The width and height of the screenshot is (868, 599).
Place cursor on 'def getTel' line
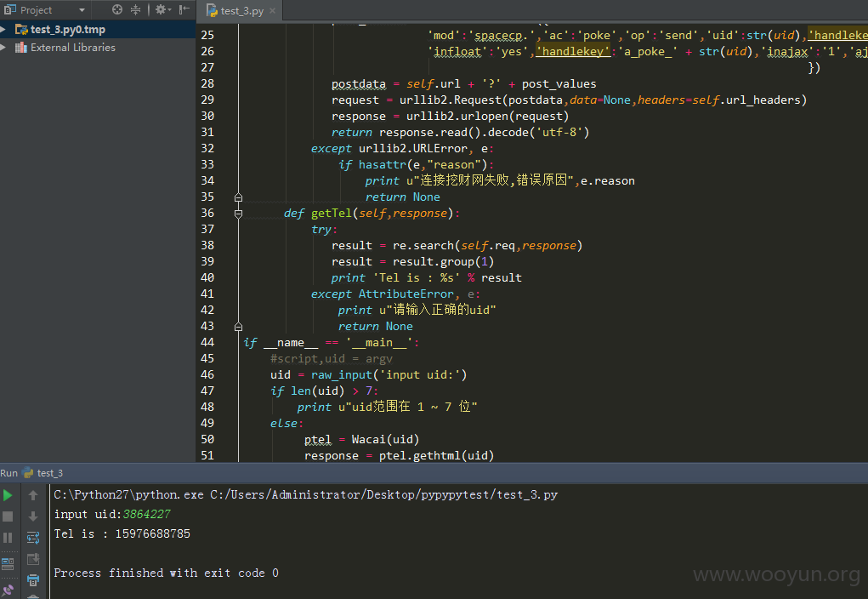click(371, 214)
